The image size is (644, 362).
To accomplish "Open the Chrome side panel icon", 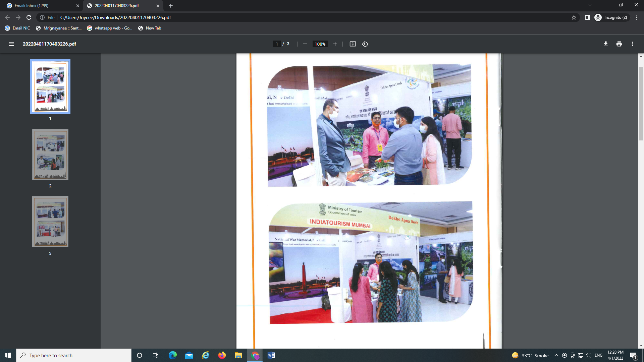I will pyautogui.click(x=587, y=17).
